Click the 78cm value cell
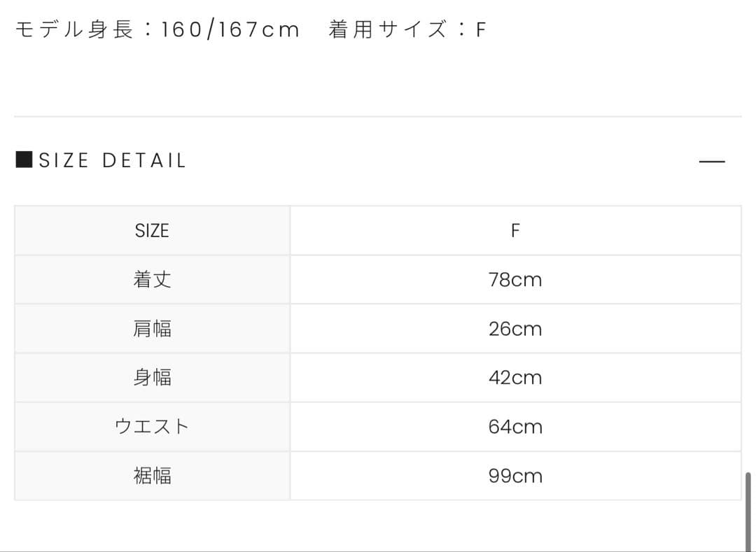The image size is (756, 552). point(515,280)
